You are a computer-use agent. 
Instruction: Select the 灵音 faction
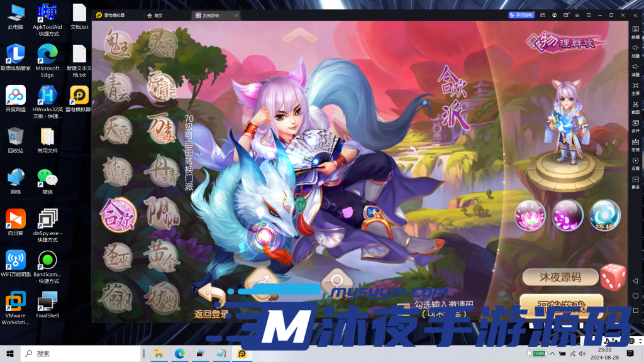coord(162,44)
